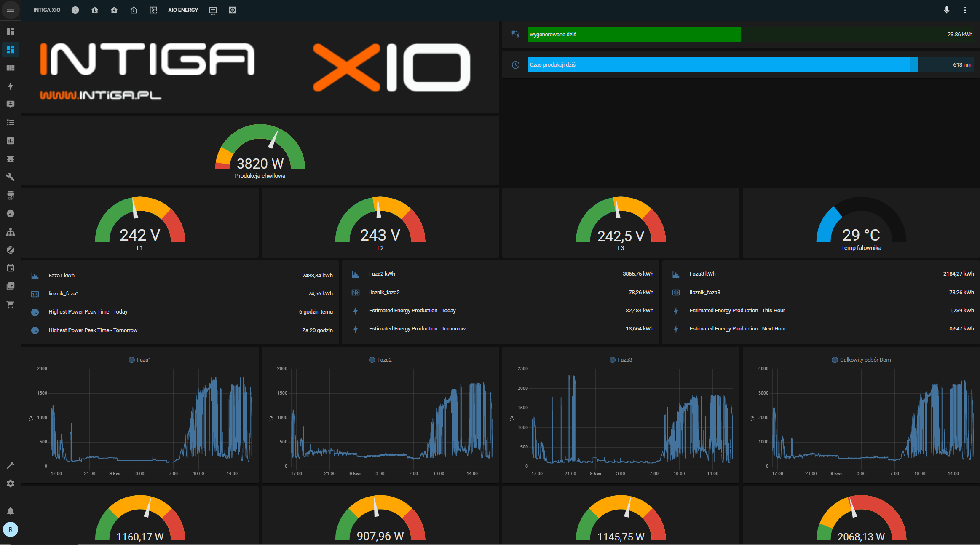Image resolution: width=980 pixels, height=545 pixels.
Task: Open Estimated Energy Production - Tomorrow entity
Action: [417, 329]
